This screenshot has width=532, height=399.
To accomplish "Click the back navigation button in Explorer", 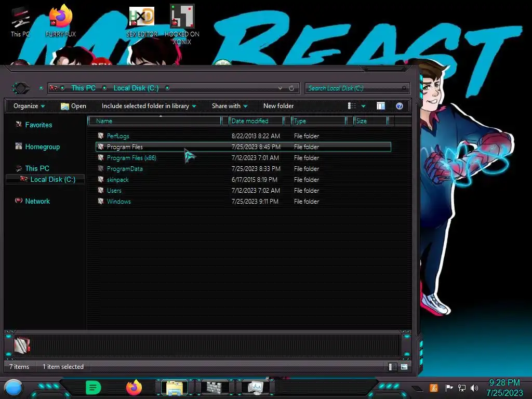I will pyautogui.click(x=21, y=88).
